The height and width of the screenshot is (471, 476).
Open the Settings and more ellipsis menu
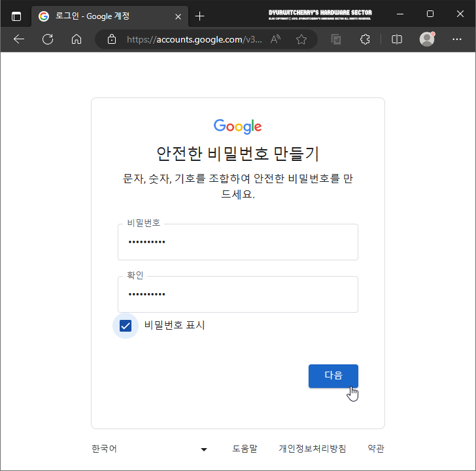(457, 39)
